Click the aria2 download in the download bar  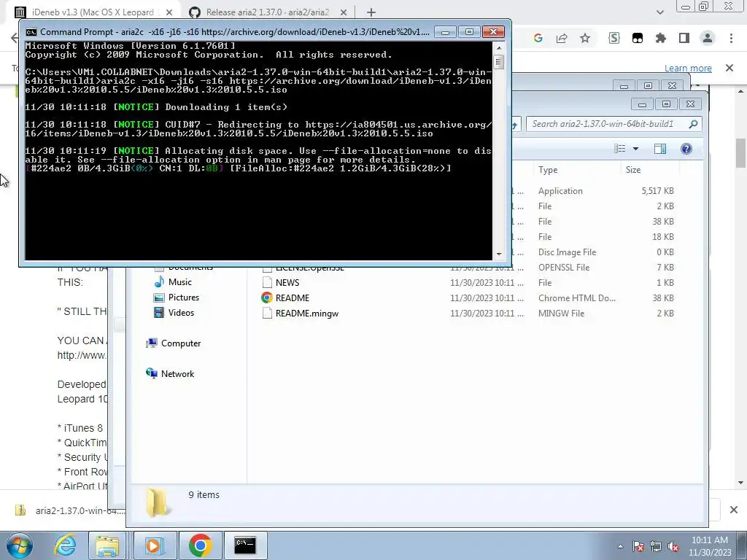(71, 511)
